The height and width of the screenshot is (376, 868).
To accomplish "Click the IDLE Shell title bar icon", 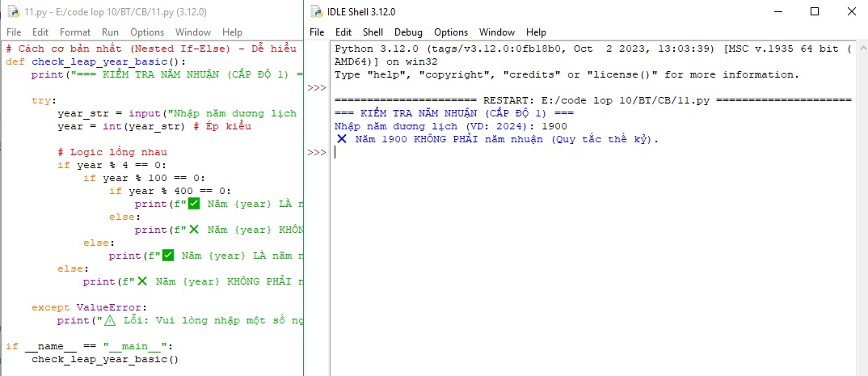I will [318, 12].
